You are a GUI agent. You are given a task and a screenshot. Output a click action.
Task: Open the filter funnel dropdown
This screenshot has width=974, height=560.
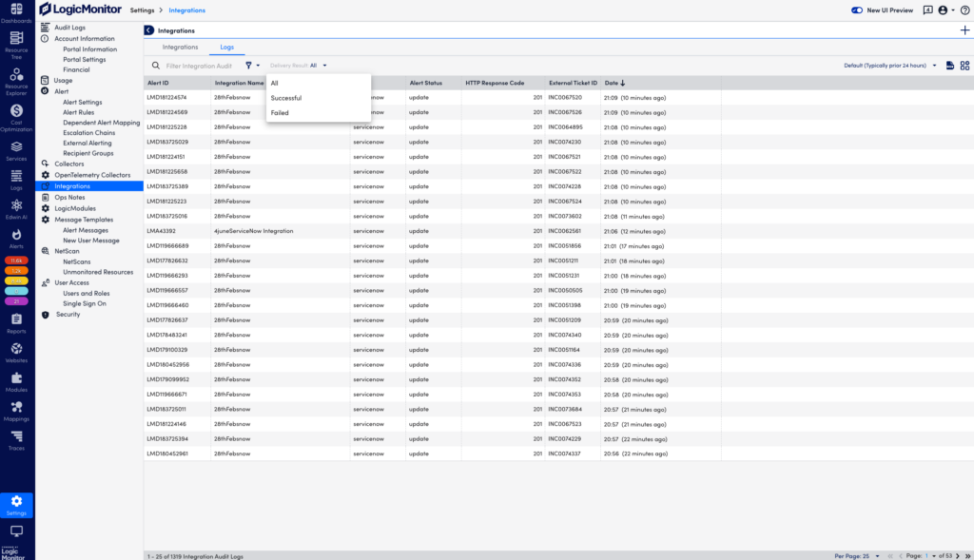click(252, 66)
